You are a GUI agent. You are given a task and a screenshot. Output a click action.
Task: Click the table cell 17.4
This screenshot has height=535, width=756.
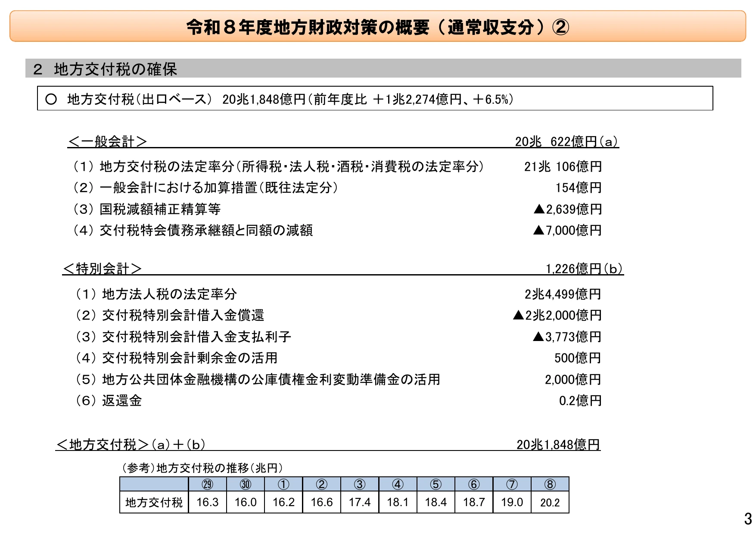point(360,502)
